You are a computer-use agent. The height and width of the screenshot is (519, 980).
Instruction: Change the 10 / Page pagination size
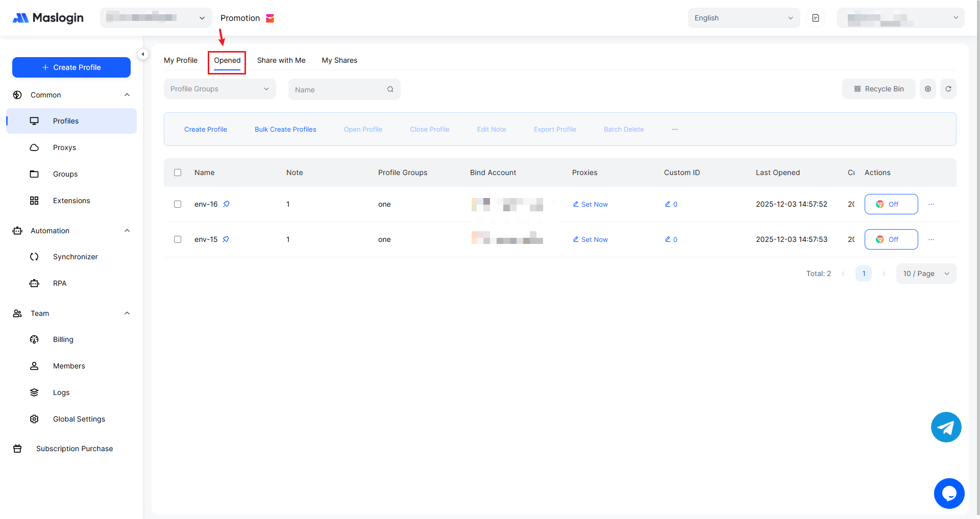click(925, 274)
